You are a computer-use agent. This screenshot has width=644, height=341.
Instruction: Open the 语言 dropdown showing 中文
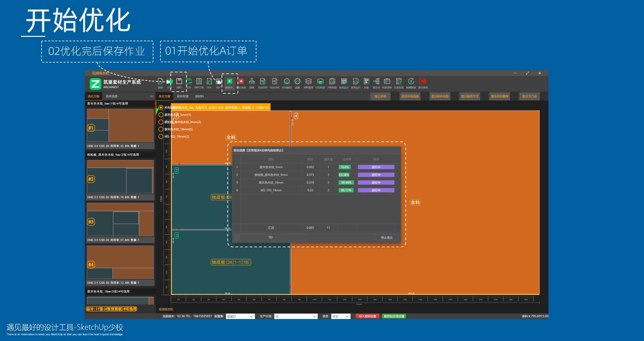tap(340, 317)
